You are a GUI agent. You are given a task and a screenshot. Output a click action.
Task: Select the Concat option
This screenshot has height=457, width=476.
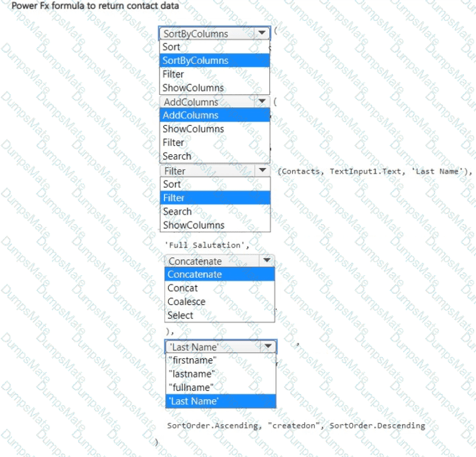coord(182,288)
